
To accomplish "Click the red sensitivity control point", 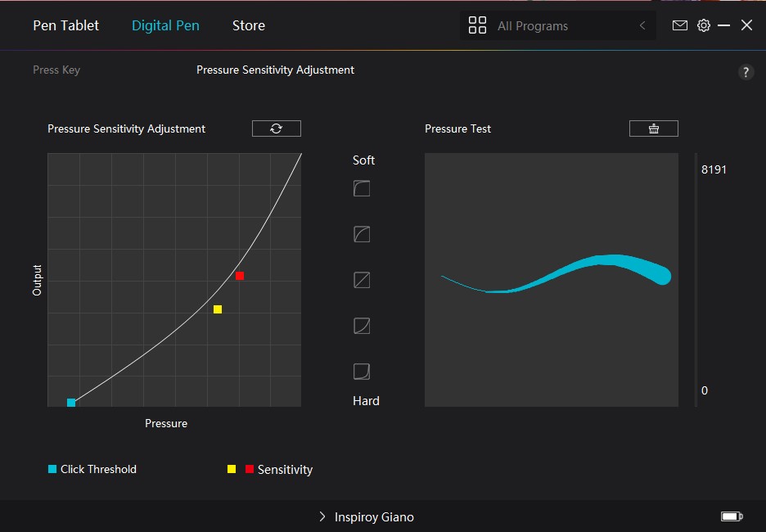I will tap(240, 276).
